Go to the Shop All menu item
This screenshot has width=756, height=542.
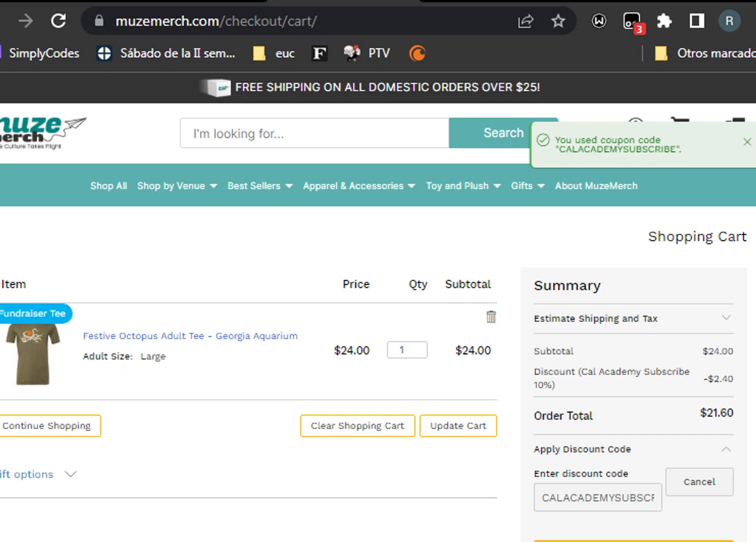[x=108, y=186]
